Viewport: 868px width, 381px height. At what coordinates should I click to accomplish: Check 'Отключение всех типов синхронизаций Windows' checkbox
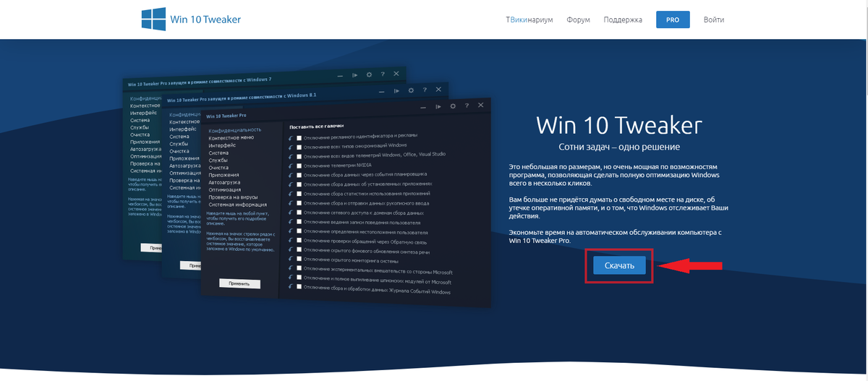pos(299,147)
